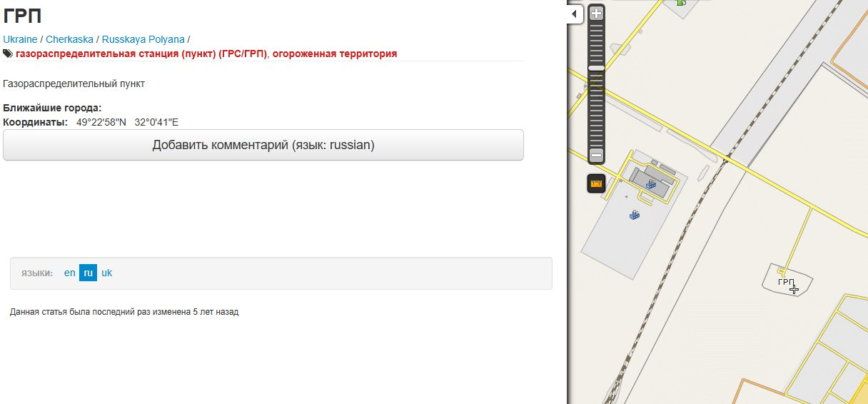
Task: Select the active ru language tab
Action: (x=88, y=273)
